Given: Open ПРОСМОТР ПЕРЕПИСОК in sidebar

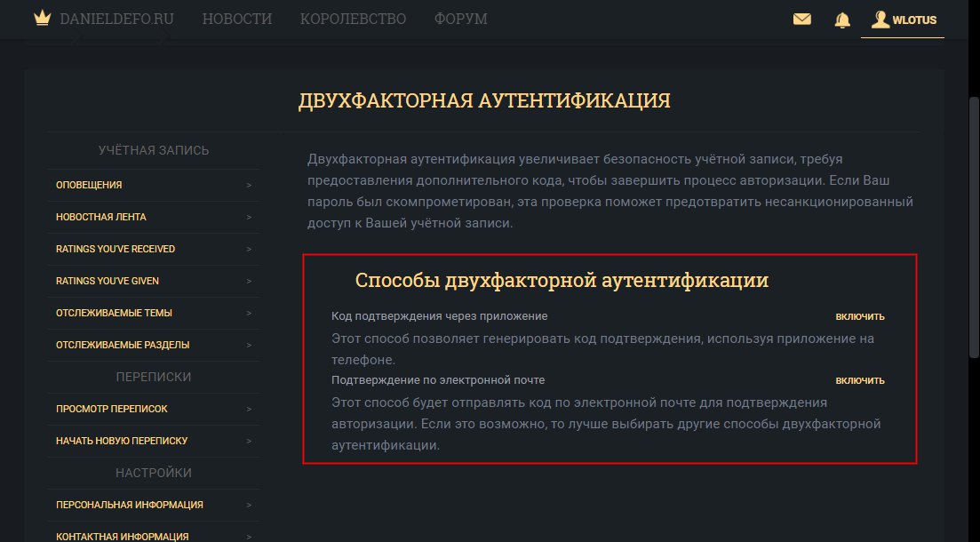Looking at the screenshot, I should (x=154, y=409).
